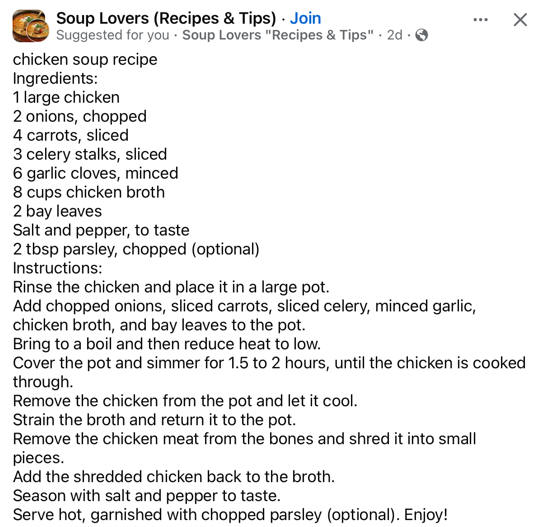Click the "Instructions:" heading text

pos(58,268)
